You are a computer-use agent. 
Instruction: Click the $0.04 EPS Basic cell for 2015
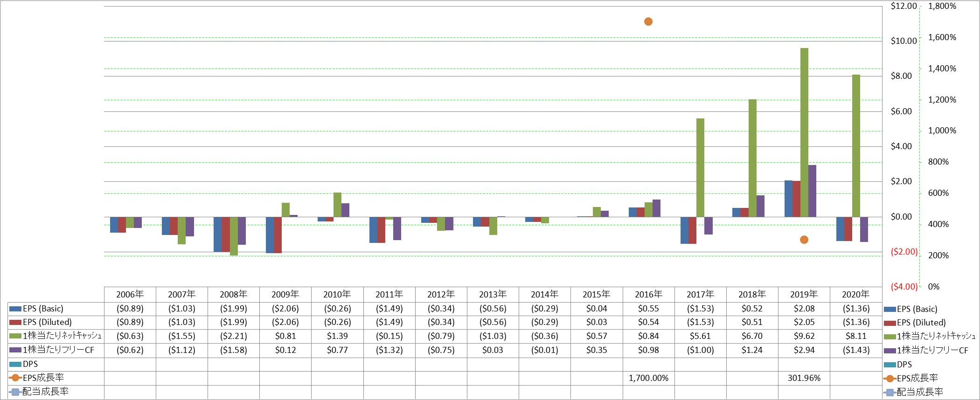(597, 309)
